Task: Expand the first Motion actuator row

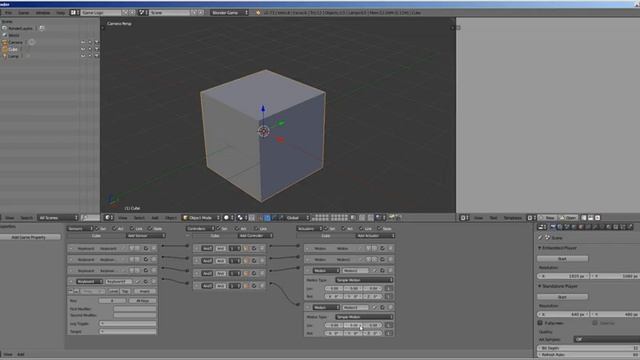Action: pos(308,248)
